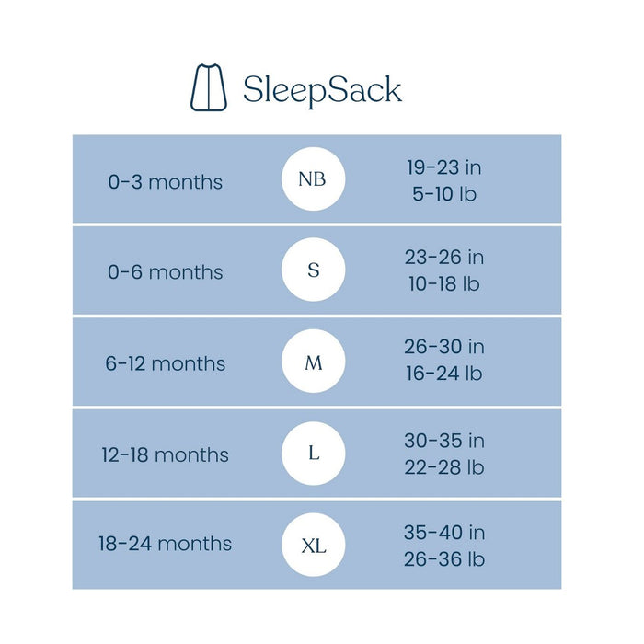Click the 35-40 in height text

(x=444, y=533)
